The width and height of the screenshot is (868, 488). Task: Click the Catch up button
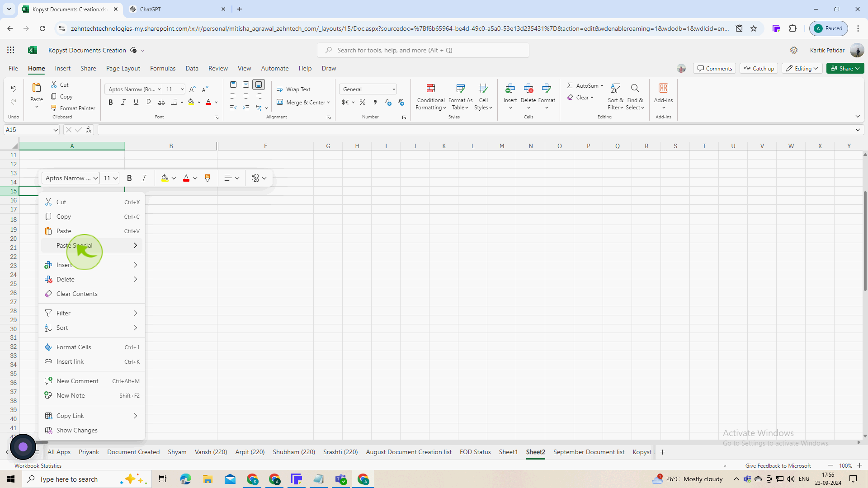point(759,69)
